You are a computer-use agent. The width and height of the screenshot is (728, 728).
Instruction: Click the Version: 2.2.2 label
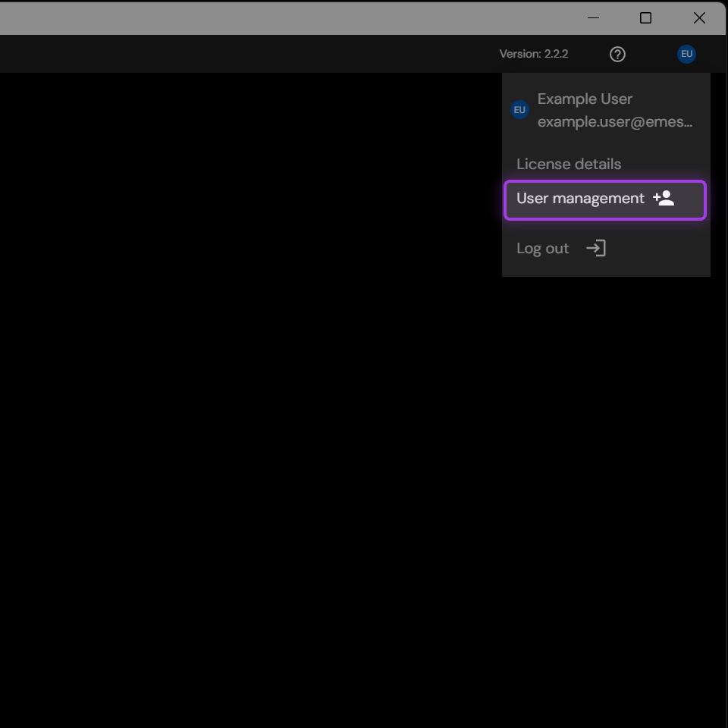(533, 54)
